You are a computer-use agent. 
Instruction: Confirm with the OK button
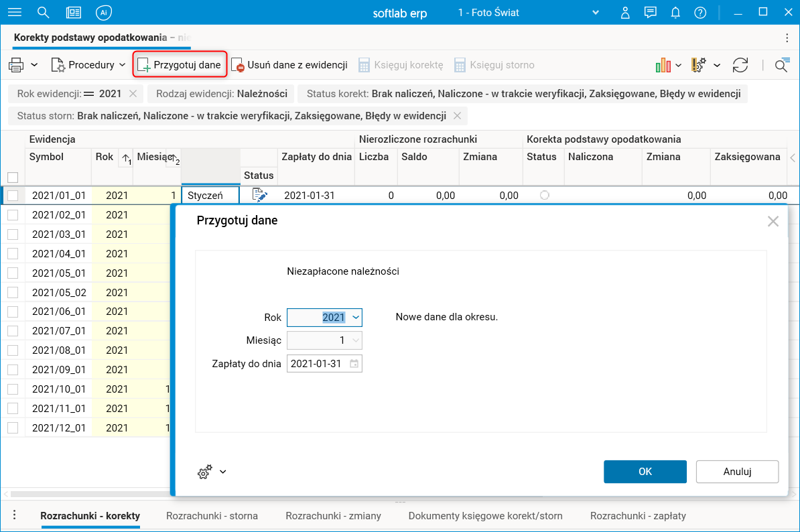point(645,472)
